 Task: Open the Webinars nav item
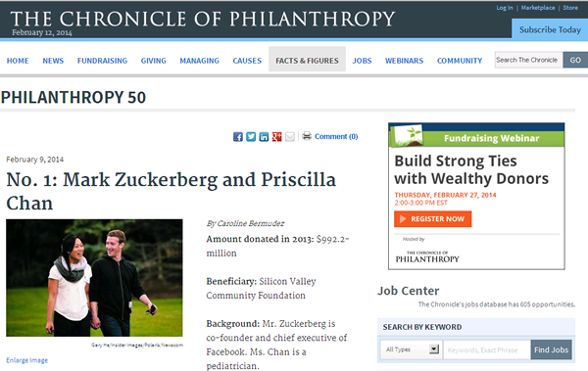(x=404, y=61)
